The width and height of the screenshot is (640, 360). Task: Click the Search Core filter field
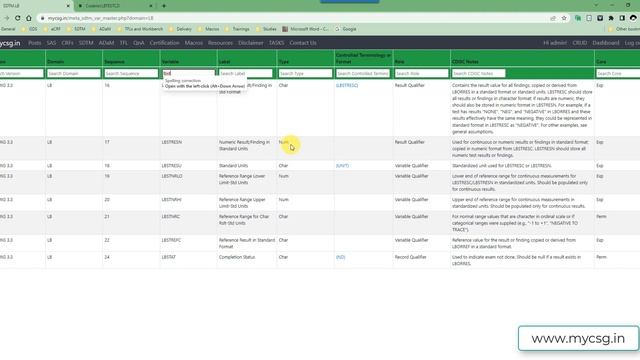coord(618,73)
